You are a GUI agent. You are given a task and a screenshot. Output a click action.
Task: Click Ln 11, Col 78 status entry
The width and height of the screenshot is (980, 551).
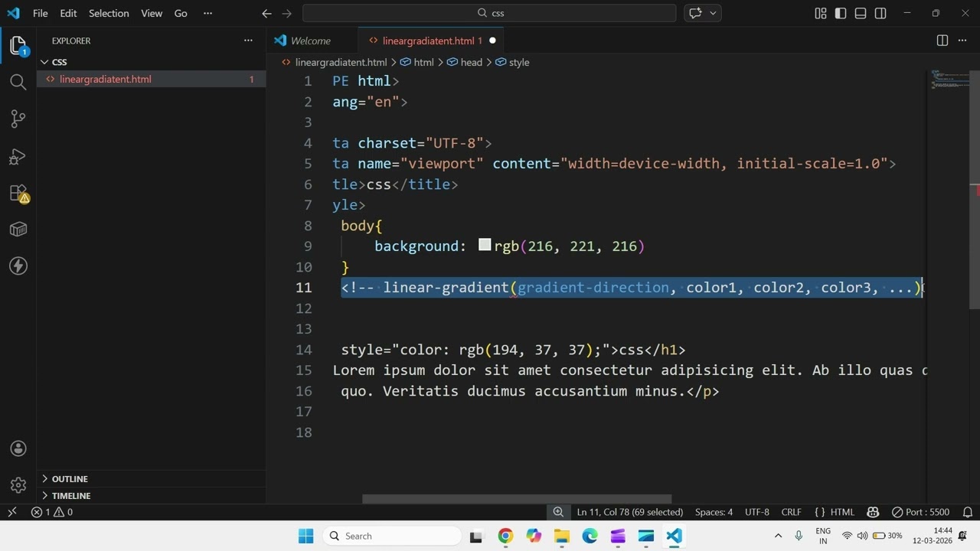630,512
